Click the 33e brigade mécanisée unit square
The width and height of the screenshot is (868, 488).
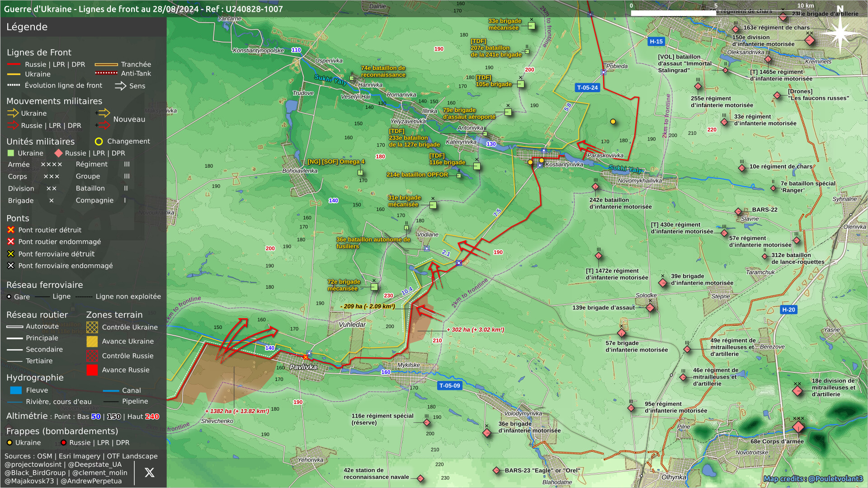(x=532, y=26)
